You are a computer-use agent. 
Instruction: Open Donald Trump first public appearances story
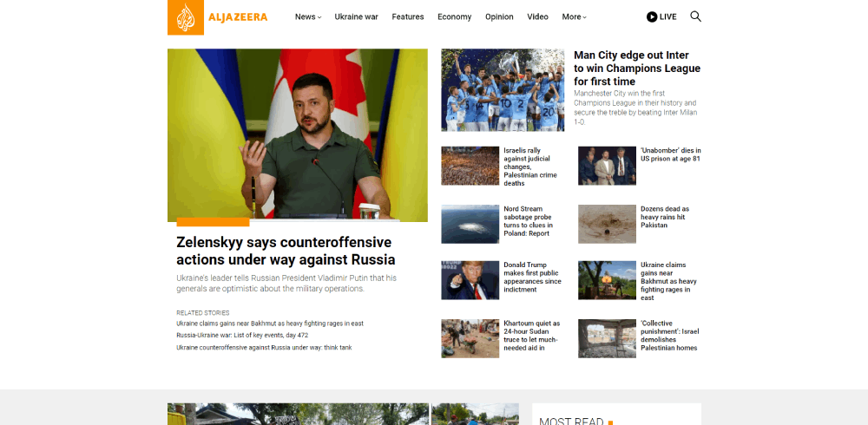click(x=533, y=277)
